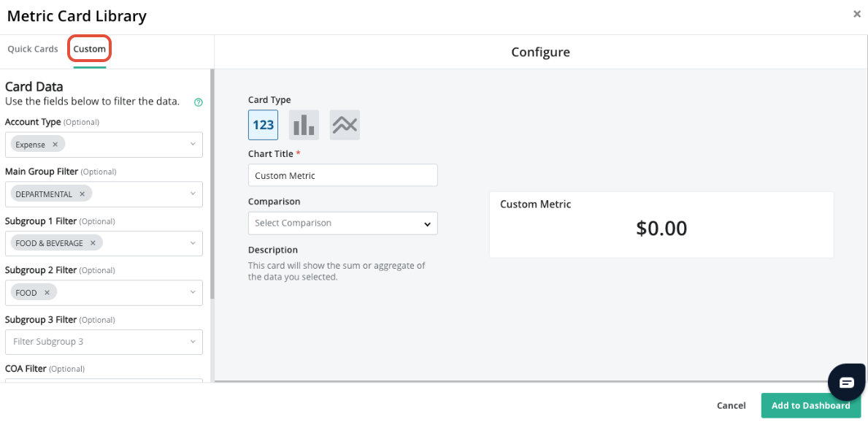Click the Add to Dashboard button
The image size is (868, 425).
pyautogui.click(x=810, y=405)
